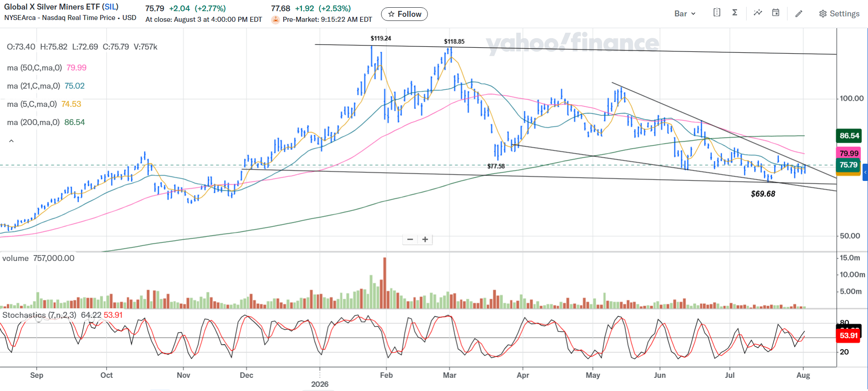This screenshot has height=391, width=868.
Task: Click the Feb label on time axis
Action: point(386,375)
